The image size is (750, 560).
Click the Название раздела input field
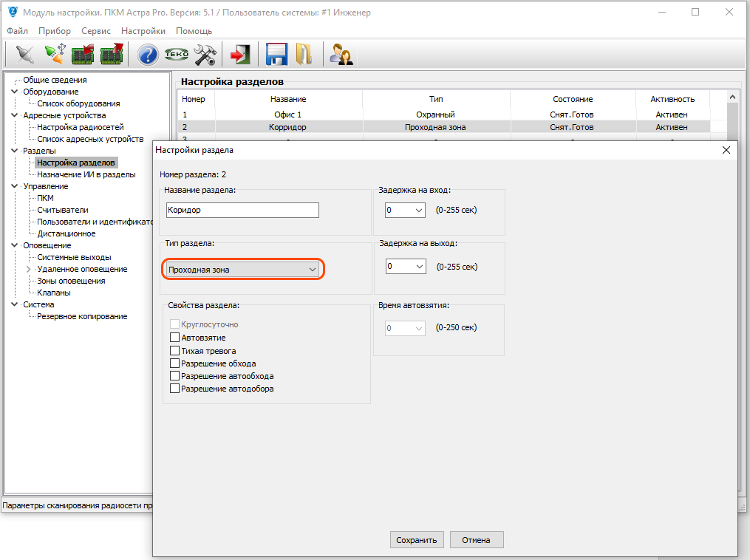click(242, 210)
